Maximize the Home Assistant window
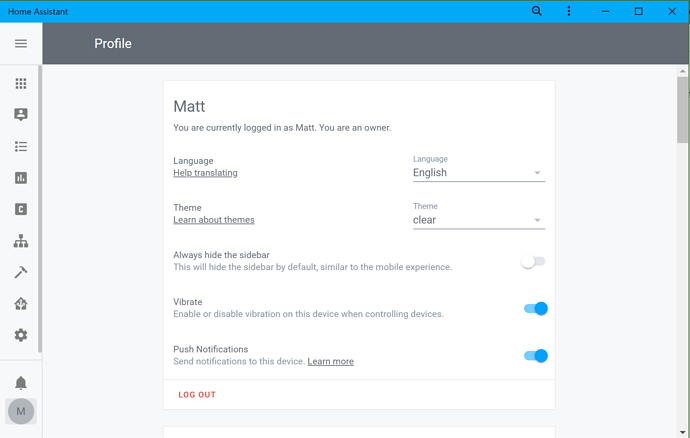The height and width of the screenshot is (438, 690). (x=639, y=11)
